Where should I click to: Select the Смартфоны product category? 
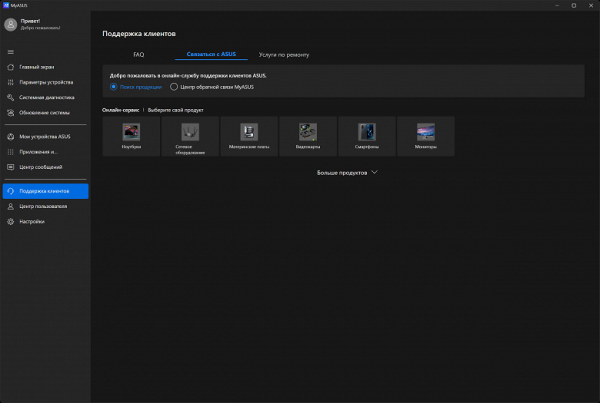(367, 136)
